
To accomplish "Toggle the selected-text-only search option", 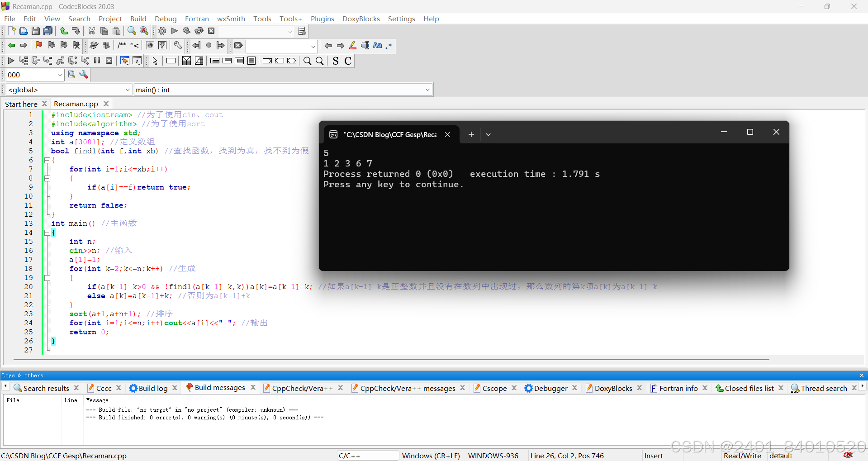I will pyautogui.click(x=365, y=45).
